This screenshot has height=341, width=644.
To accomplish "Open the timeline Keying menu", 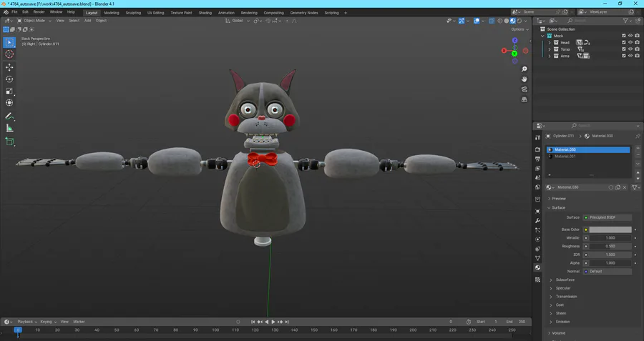I will pos(48,322).
